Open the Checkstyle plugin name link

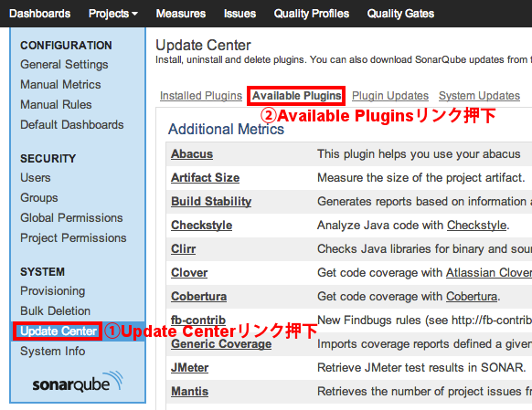[x=201, y=226]
